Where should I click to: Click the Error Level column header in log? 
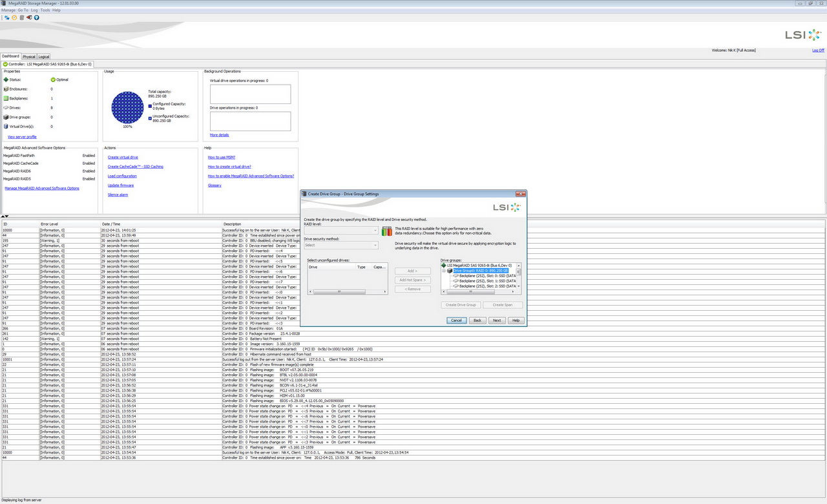click(70, 224)
